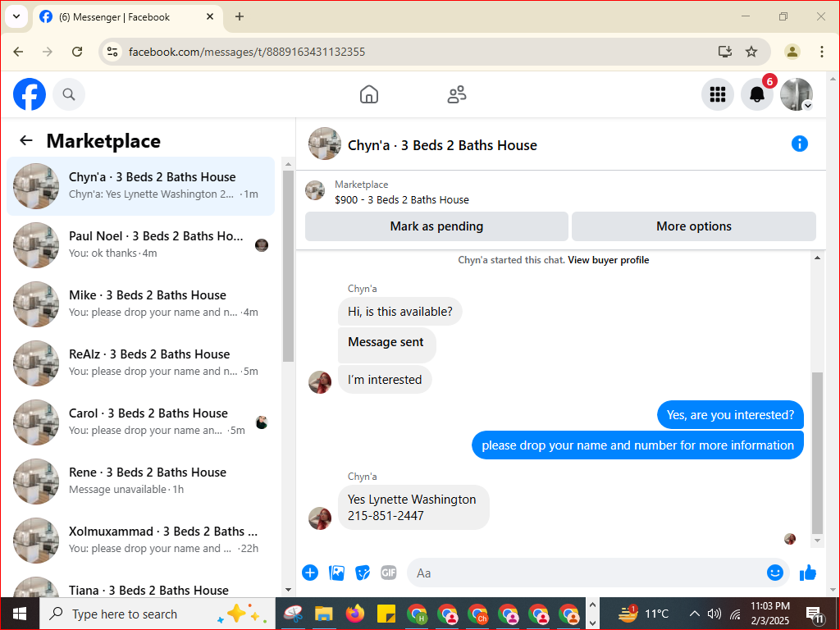Click the Aa message input field
The width and height of the screenshot is (840, 630).
click(587, 573)
